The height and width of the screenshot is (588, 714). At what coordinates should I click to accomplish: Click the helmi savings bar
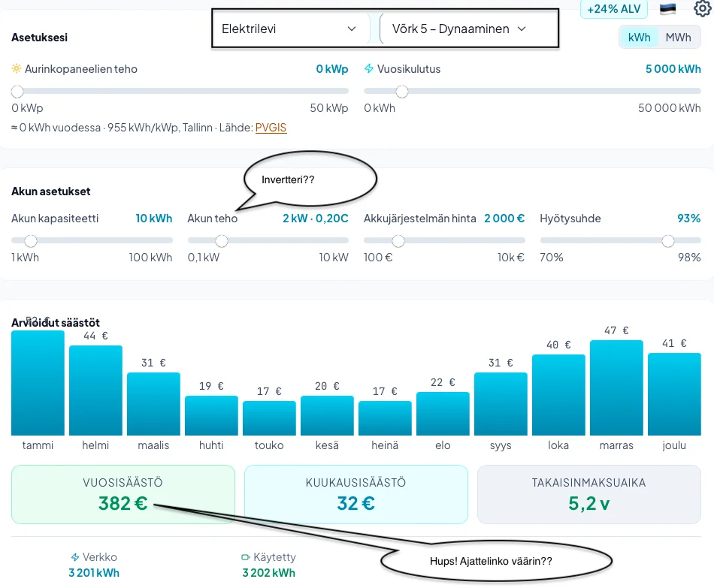(95, 390)
